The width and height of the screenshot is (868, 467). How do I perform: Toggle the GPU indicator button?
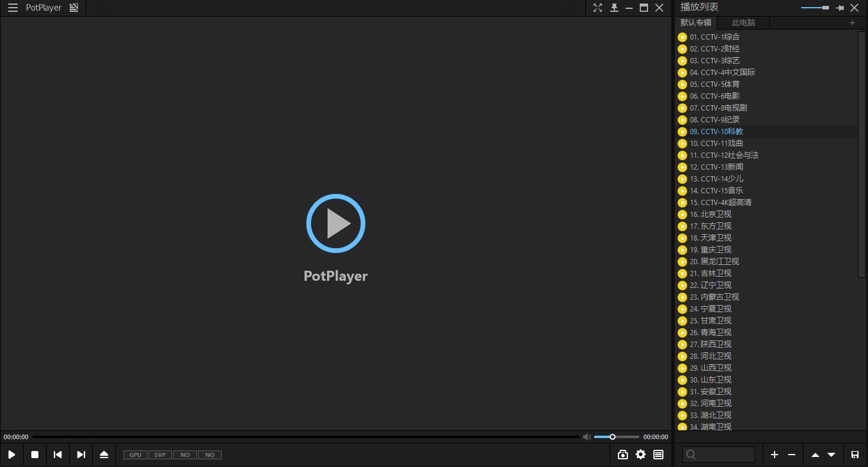point(135,455)
